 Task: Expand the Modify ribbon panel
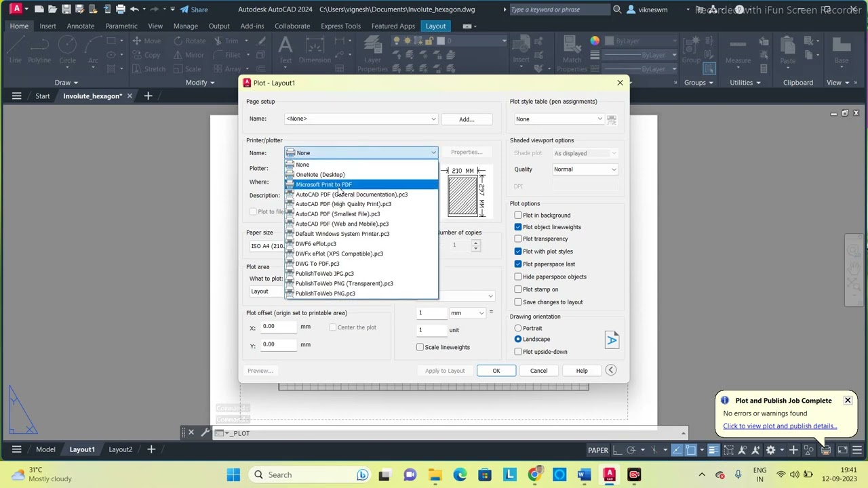(x=200, y=83)
